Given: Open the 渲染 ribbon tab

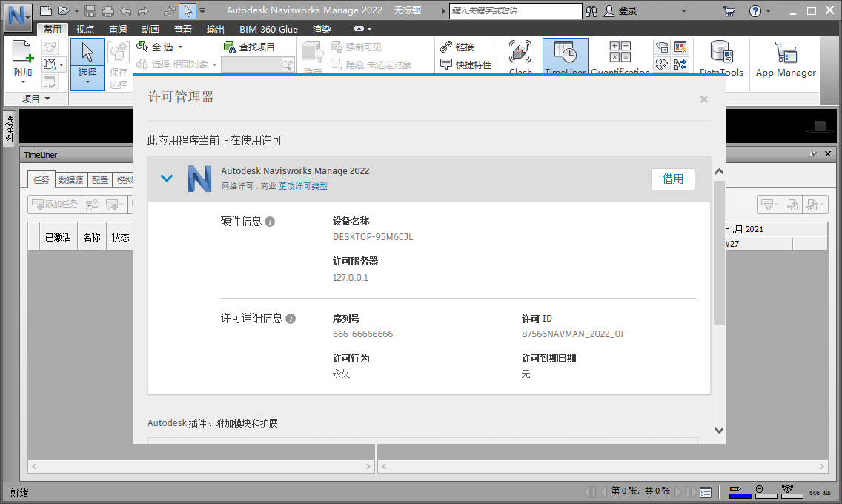Looking at the screenshot, I should point(322,30).
